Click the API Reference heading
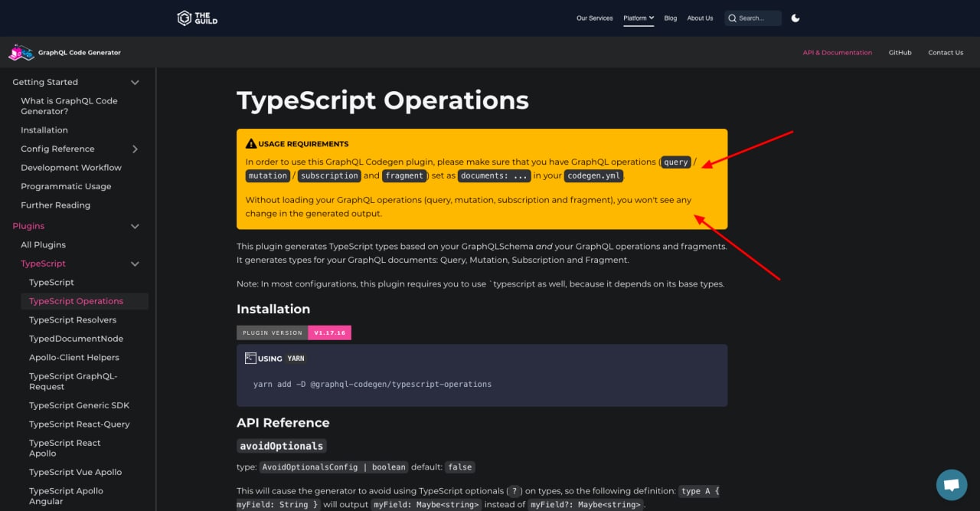This screenshot has height=511, width=980. (x=283, y=423)
